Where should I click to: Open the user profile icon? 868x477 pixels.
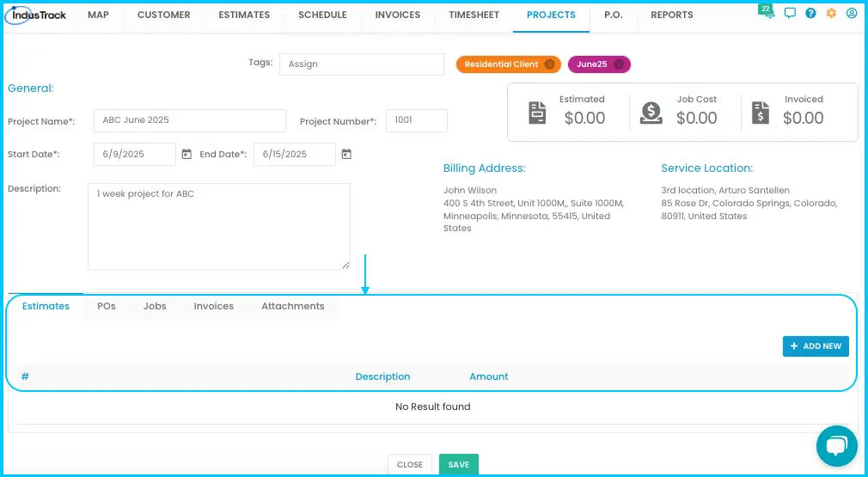[x=852, y=13]
